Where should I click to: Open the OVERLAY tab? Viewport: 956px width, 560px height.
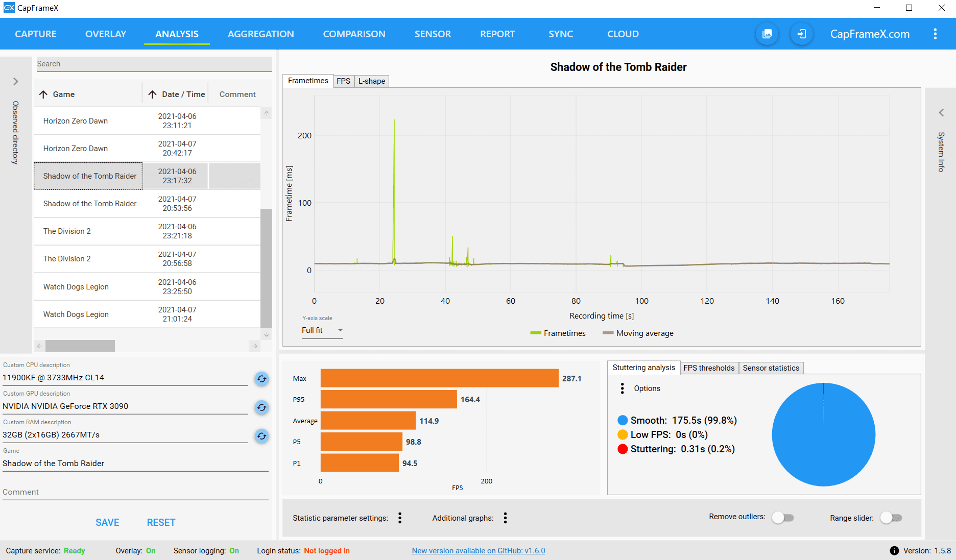[106, 34]
